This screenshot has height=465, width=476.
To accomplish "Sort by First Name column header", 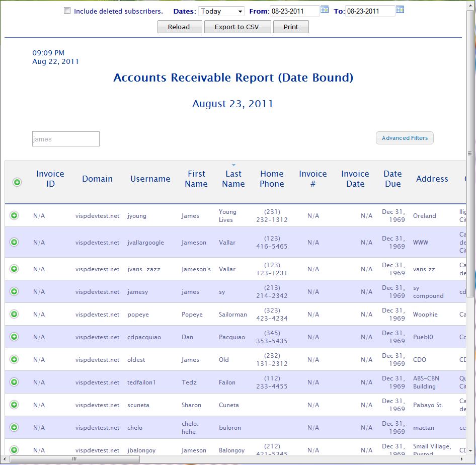I will pos(196,179).
